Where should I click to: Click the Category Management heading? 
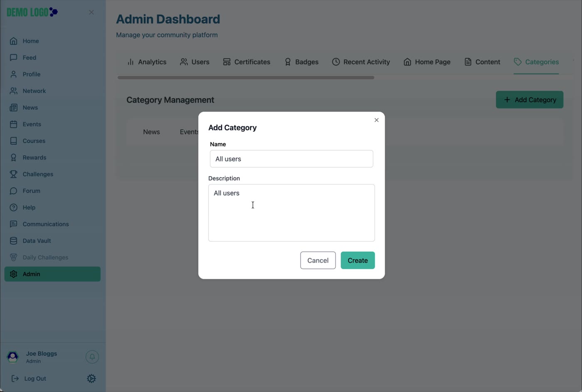(x=170, y=100)
